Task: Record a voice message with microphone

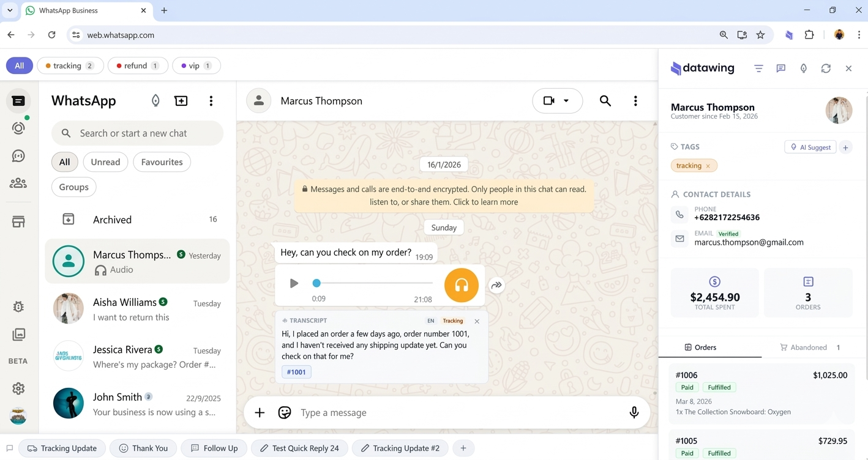Action: point(634,413)
